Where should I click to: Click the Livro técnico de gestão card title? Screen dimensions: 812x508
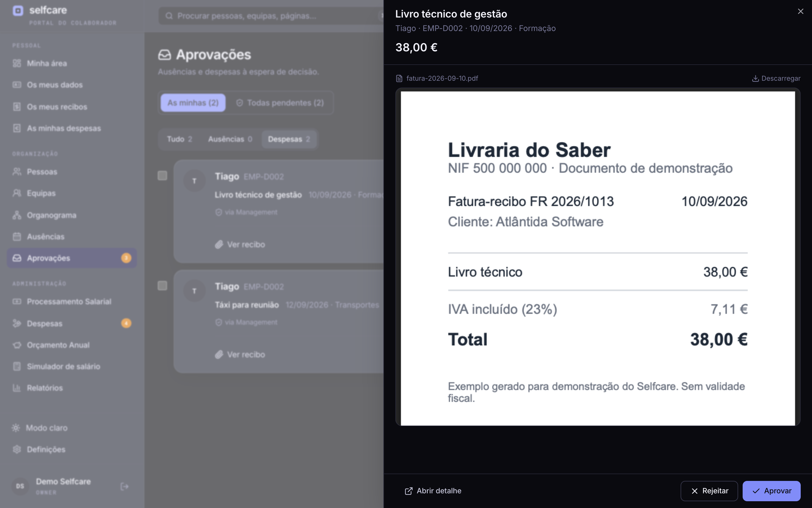[x=258, y=195]
